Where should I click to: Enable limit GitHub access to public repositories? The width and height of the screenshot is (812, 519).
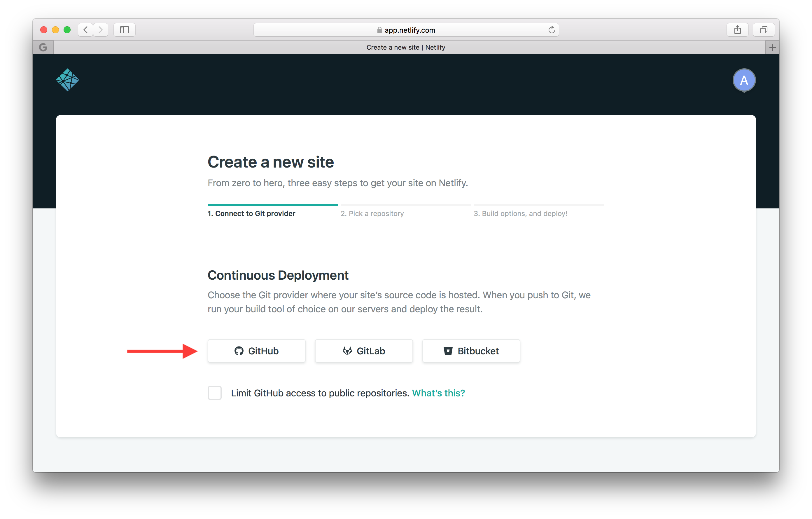point(214,393)
